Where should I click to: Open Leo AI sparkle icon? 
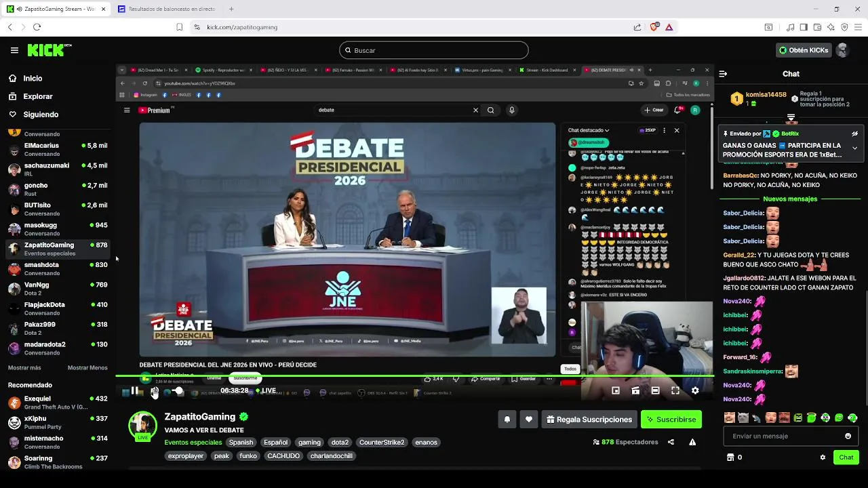tap(831, 27)
